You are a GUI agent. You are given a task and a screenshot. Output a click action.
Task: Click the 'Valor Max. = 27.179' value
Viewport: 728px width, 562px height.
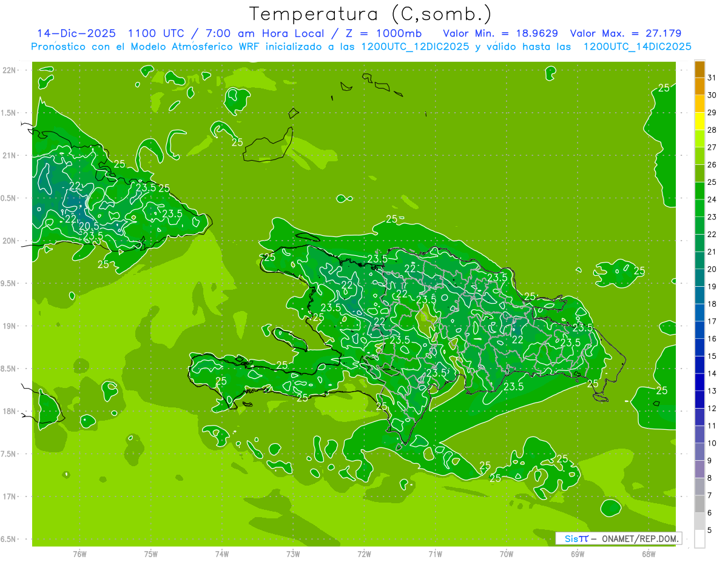tap(625, 33)
